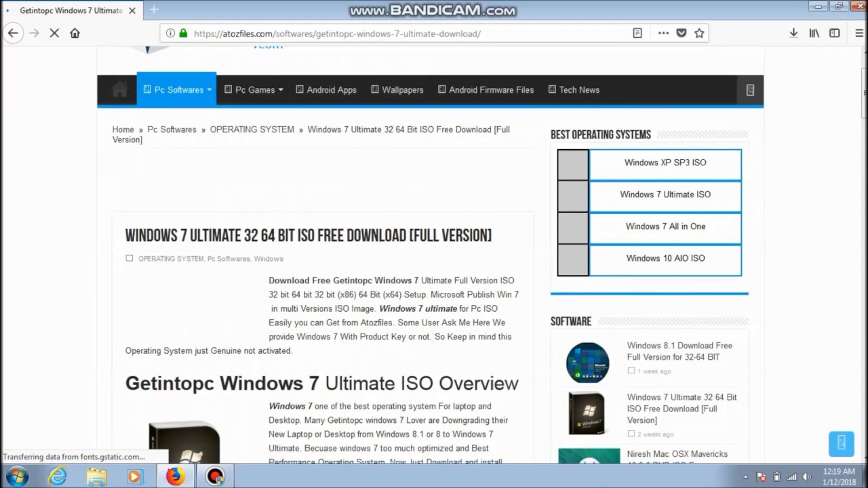
Task: Click Windows 8.1 article thumbnail
Action: tap(588, 363)
